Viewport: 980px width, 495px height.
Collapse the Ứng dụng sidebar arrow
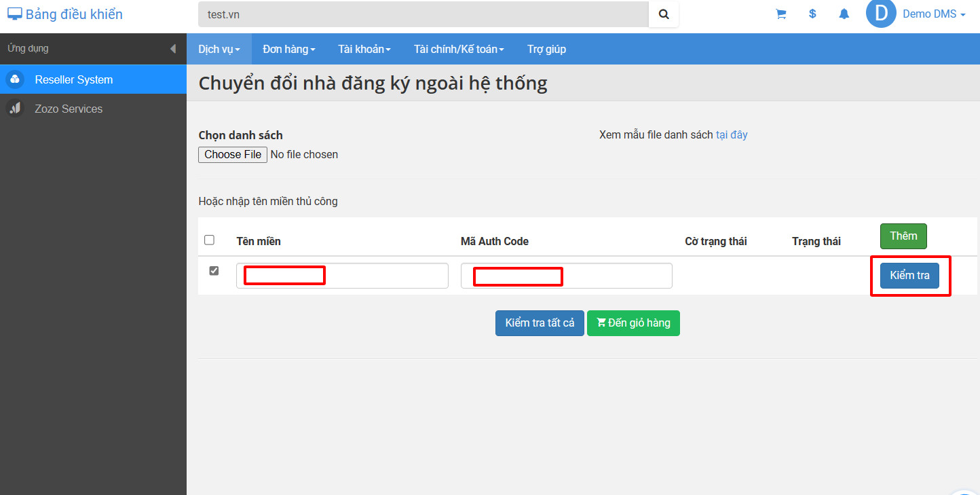tap(172, 49)
